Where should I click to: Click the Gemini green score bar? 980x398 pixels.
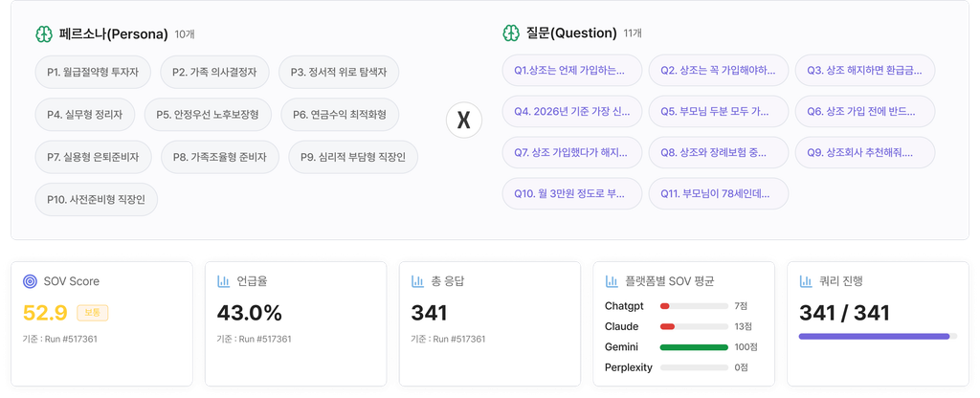coord(694,346)
